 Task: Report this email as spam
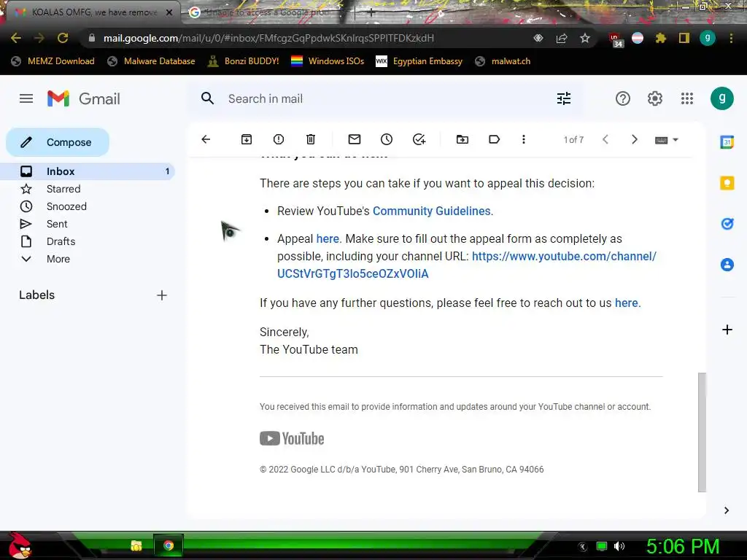[x=279, y=139]
